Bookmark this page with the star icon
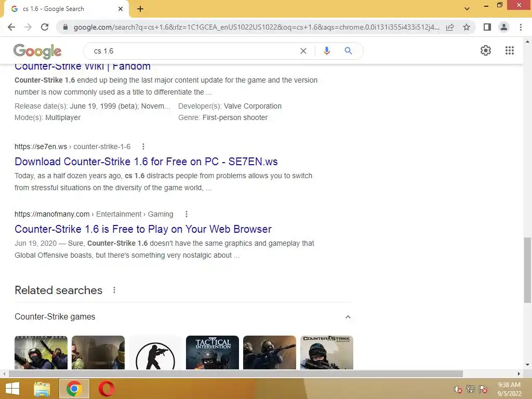 click(x=467, y=27)
